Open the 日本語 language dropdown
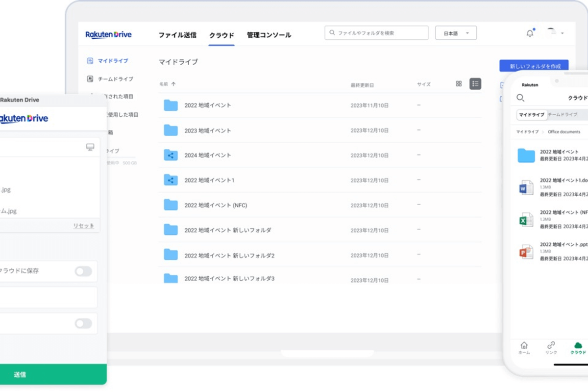The height and width of the screenshot is (392, 588). pyautogui.click(x=456, y=33)
